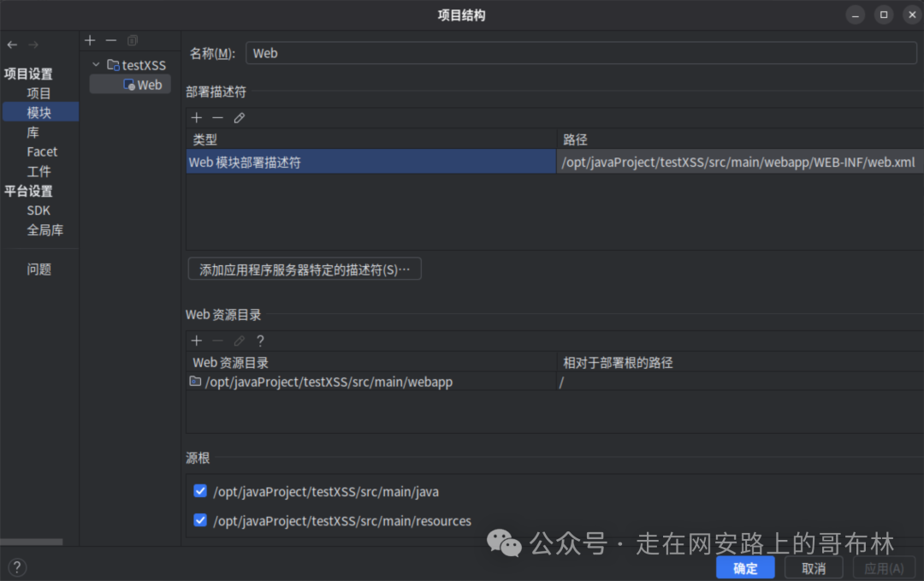The width and height of the screenshot is (924, 581).
Task: Add a Web resource directory
Action: [197, 341]
